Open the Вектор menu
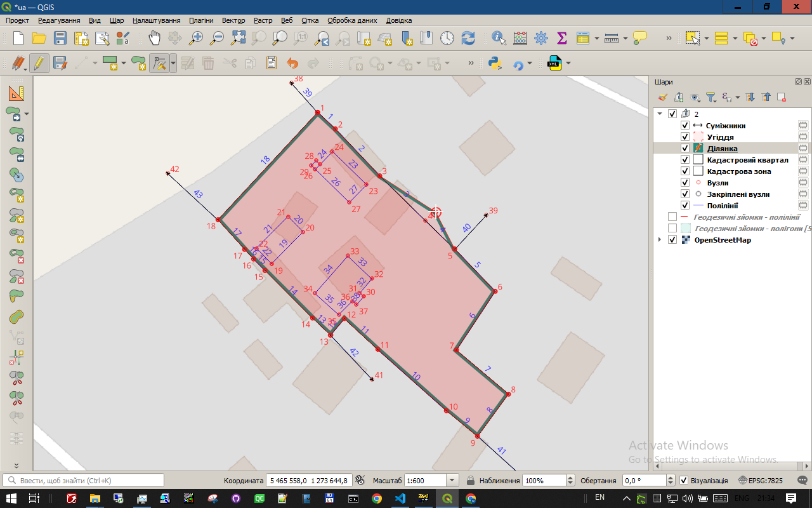 pyautogui.click(x=233, y=20)
